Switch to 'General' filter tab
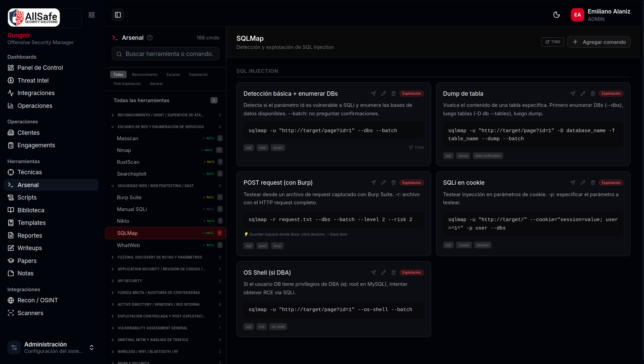 pyautogui.click(x=156, y=84)
